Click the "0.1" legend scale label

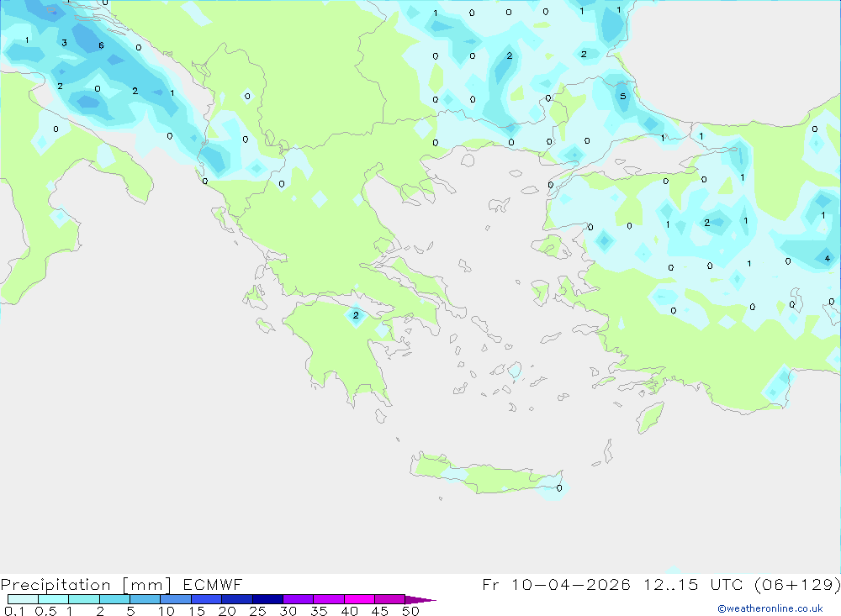tap(14, 611)
